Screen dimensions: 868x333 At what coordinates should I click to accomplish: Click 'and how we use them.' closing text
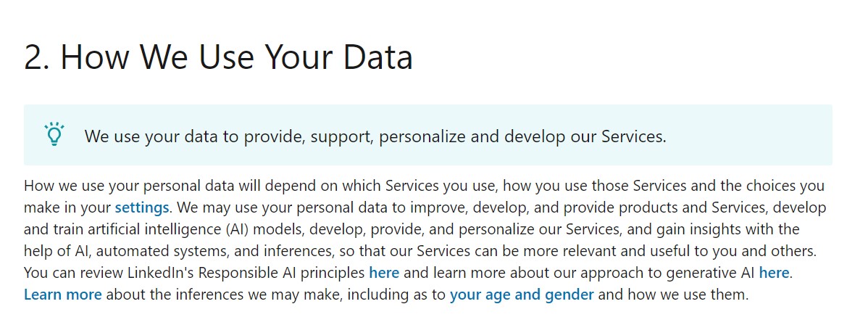(673, 295)
